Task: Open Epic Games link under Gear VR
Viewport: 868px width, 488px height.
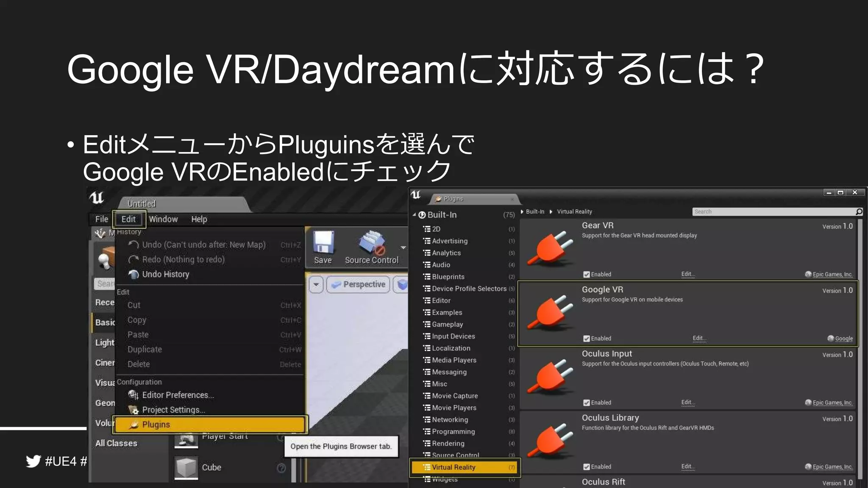Action: click(832, 274)
